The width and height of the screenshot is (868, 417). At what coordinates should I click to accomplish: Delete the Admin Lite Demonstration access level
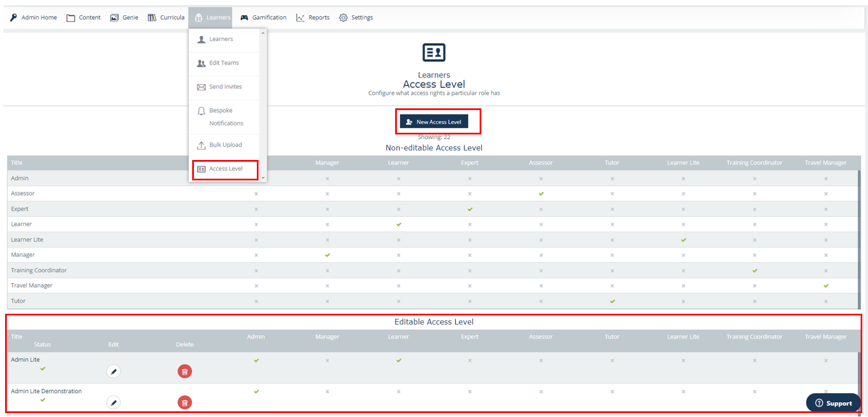pos(184,403)
